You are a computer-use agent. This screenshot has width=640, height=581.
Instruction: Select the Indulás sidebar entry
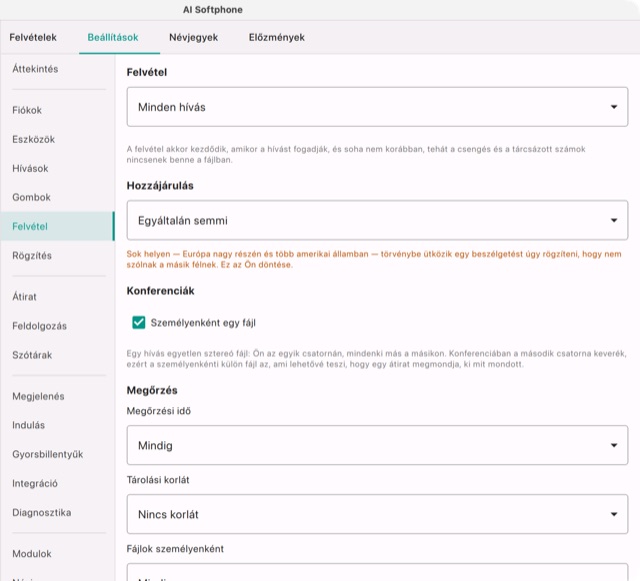[x=58, y=425]
